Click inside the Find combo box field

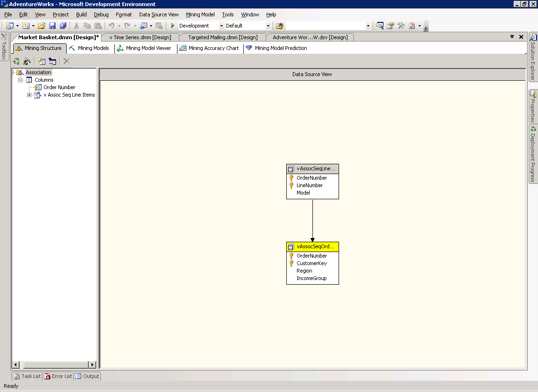(326, 26)
